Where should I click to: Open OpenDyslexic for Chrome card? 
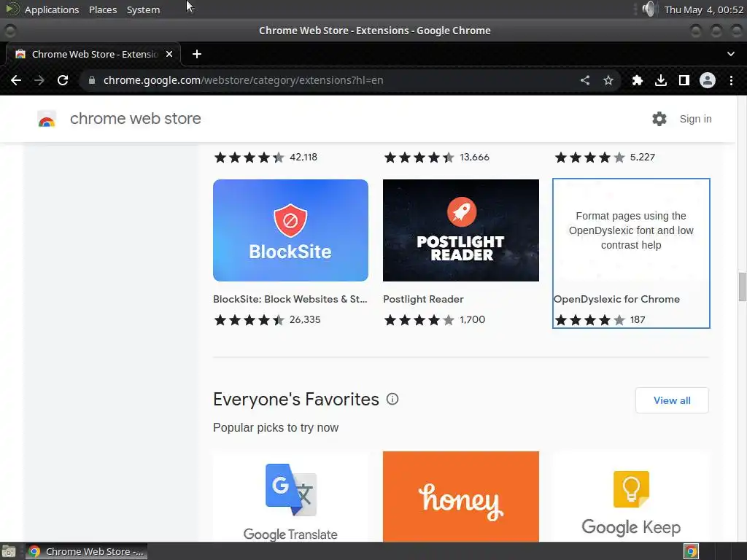pyautogui.click(x=631, y=253)
